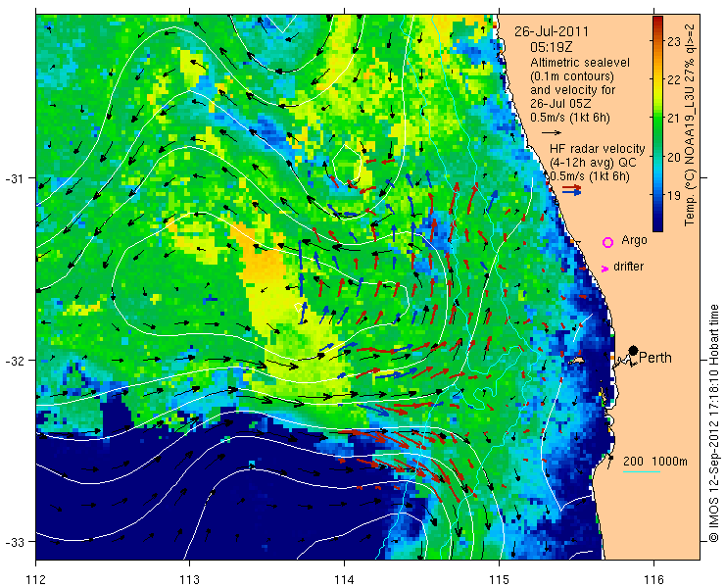Click the time text 05:19Z
This screenshot has width=725, height=588.
coord(550,47)
